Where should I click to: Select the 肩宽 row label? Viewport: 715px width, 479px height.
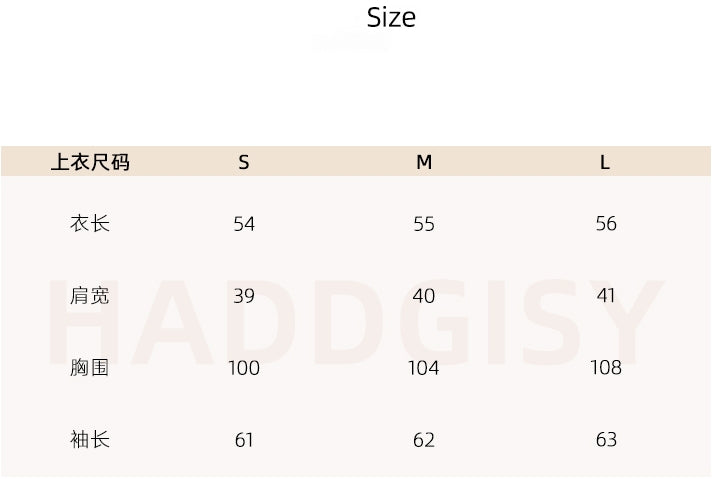click(x=89, y=296)
